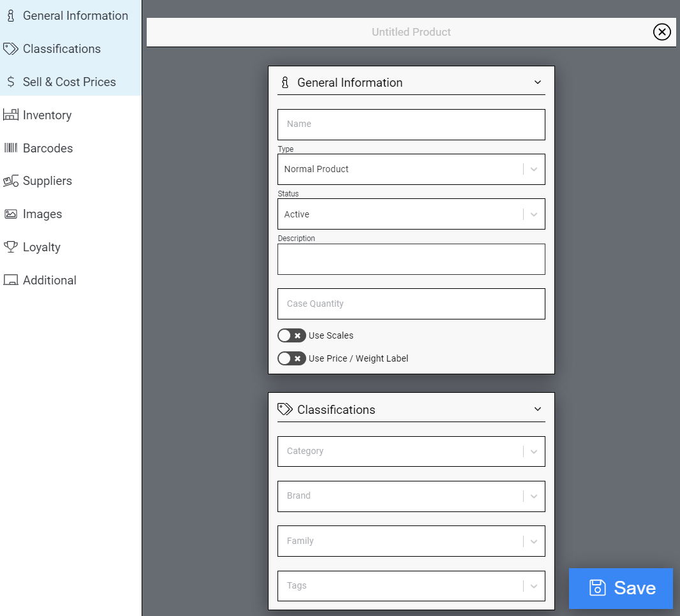
Task: Open the Category dropdown
Action: tap(411, 451)
